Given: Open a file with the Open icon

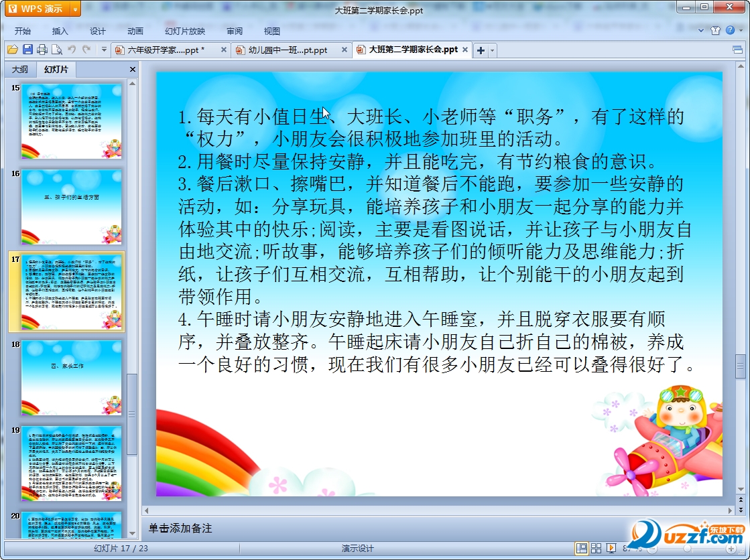Looking at the screenshot, I should [x=13, y=50].
